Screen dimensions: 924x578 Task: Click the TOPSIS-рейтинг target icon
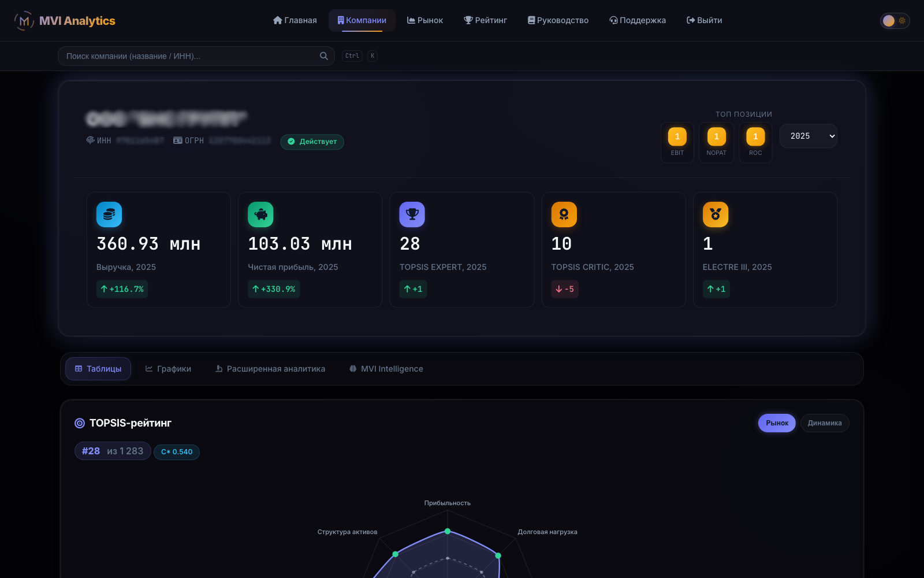(80, 423)
